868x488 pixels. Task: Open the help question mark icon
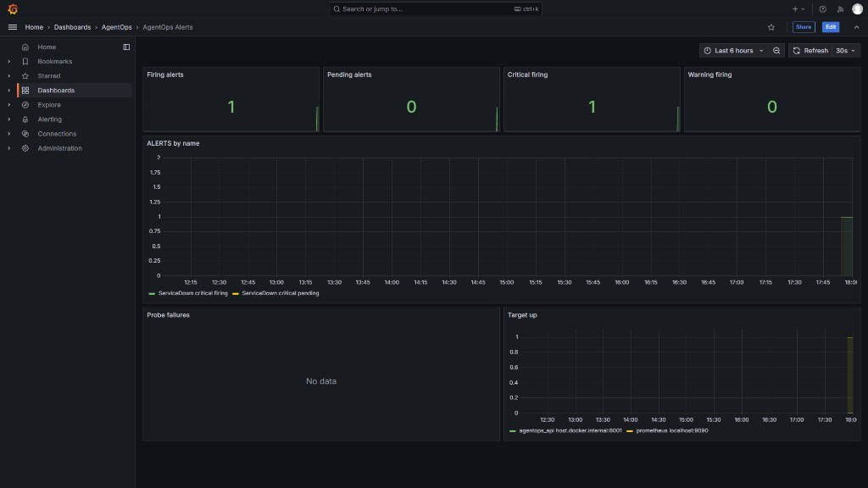822,8
